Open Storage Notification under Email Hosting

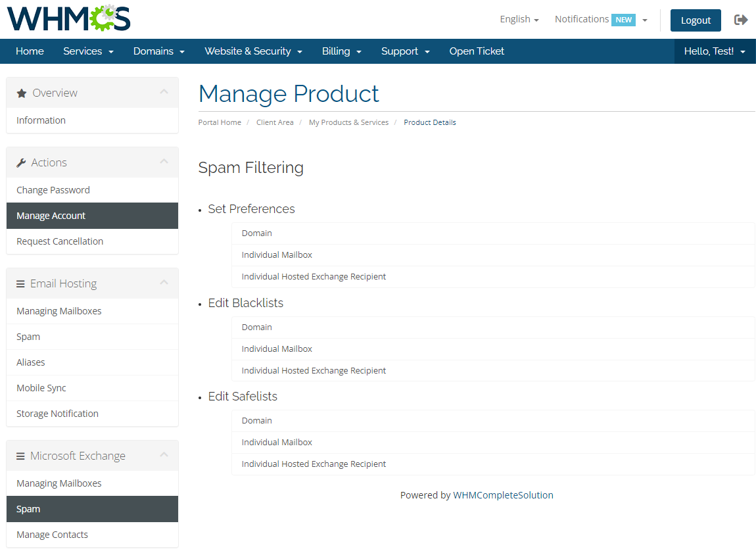tap(92, 413)
